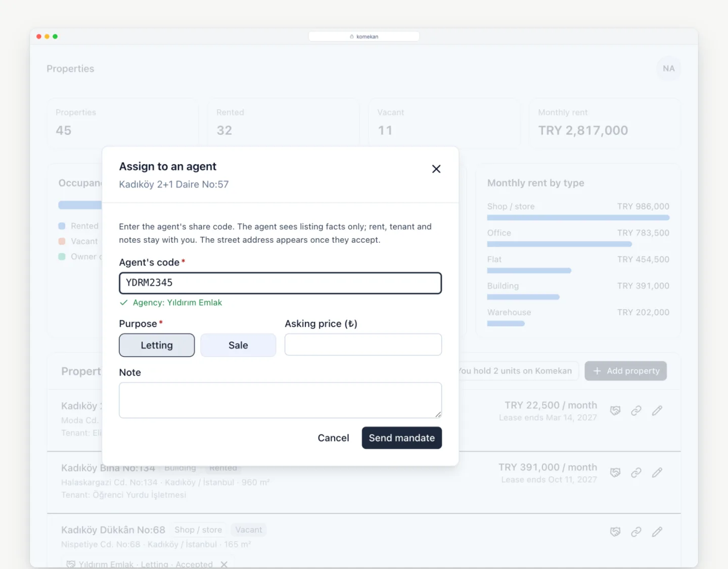Viewport: 728px width, 569px height.
Task: Click the blue Rented legend swatch
Action: pos(62,226)
